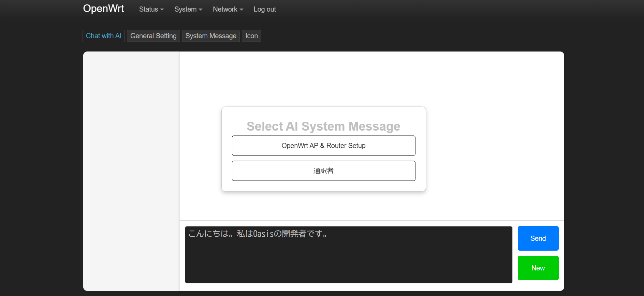Open the System Message tab

point(211,36)
